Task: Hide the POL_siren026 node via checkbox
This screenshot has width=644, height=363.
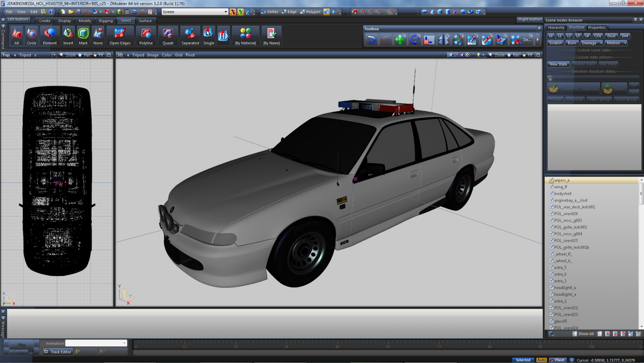Action: click(551, 214)
